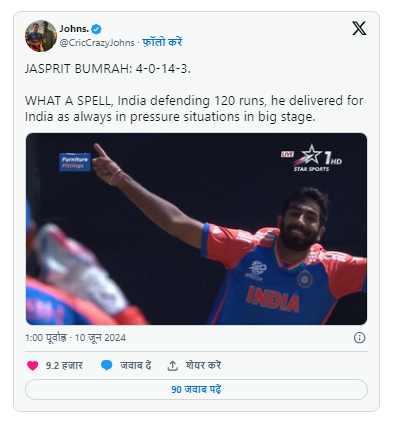The image size is (408, 423).
Task: Click the Johns. display name
Action: 74,29
